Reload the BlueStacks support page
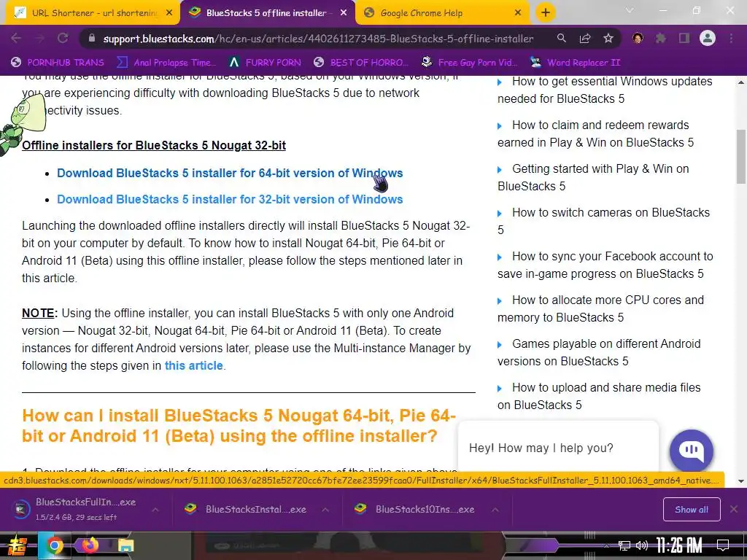The width and height of the screenshot is (747, 560). coord(63,38)
